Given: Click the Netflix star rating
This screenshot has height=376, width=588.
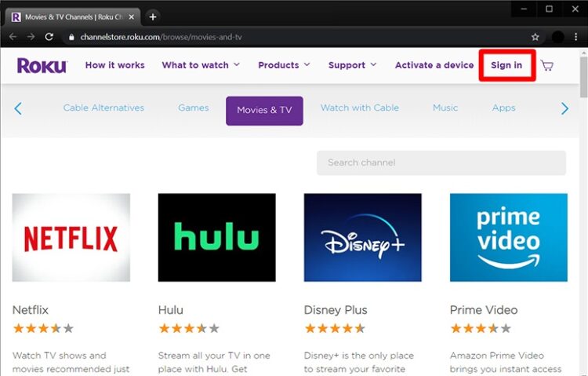Looking at the screenshot, I should 43,329.
